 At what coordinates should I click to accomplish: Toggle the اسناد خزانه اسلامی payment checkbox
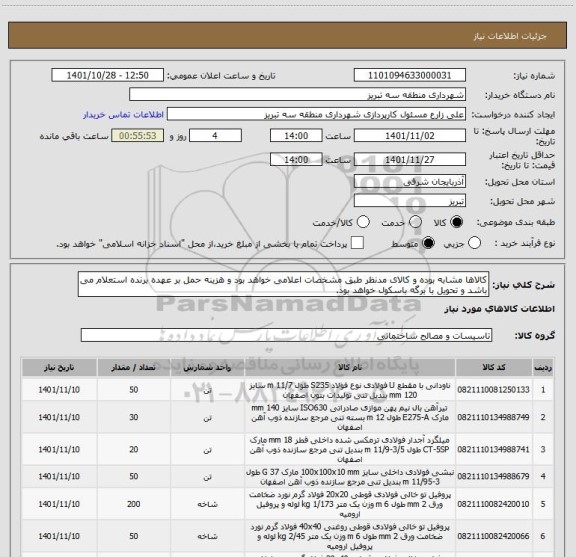357,243
